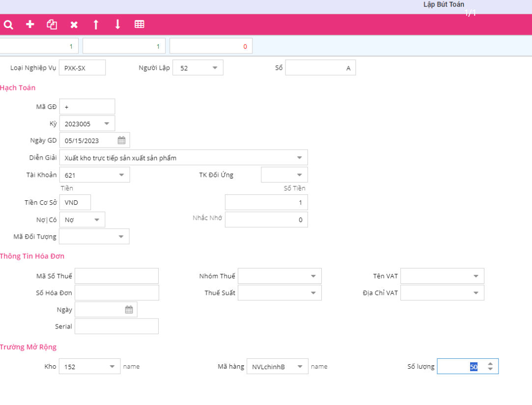The image size is (532, 405).
Task: Open the Nhóm Thuế dropdown
Action: point(313,276)
